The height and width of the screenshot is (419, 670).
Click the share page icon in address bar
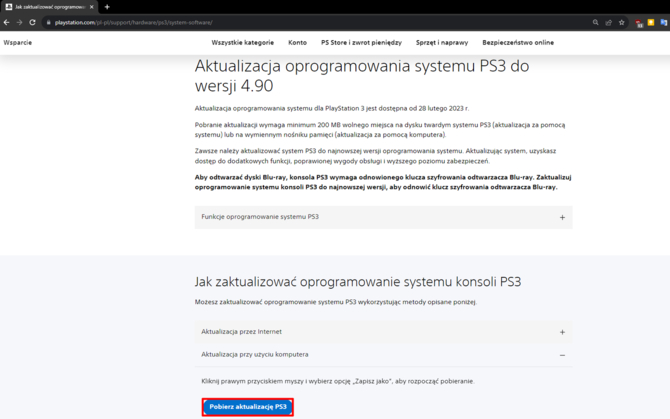(x=608, y=22)
